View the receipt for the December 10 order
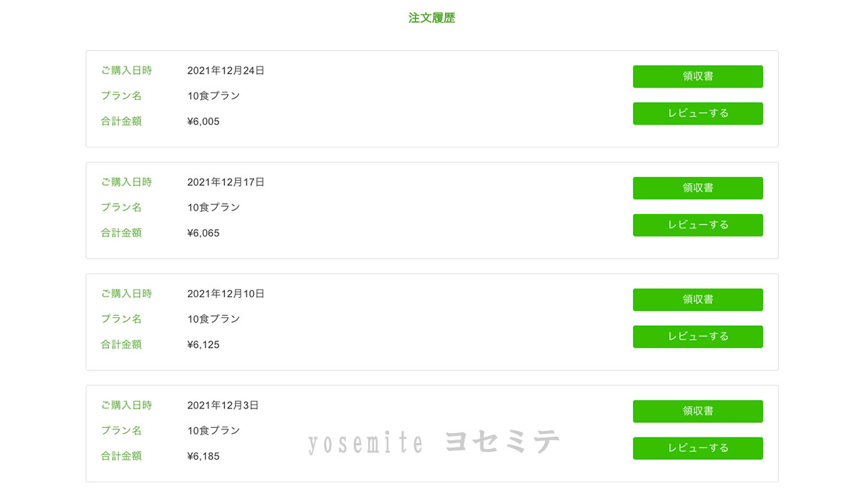The image size is (868, 488). click(x=697, y=299)
